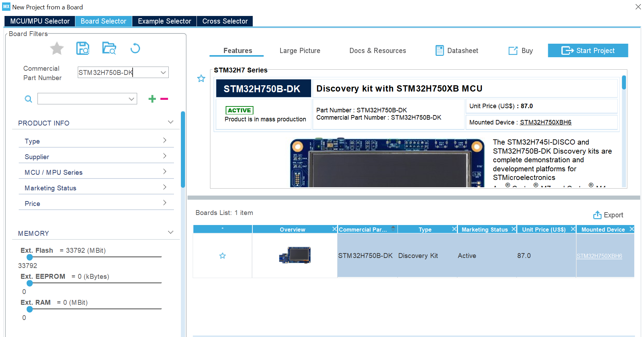644x337 pixels.
Task: Start Project with the selected board
Action: pyautogui.click(x=587, y=50)
